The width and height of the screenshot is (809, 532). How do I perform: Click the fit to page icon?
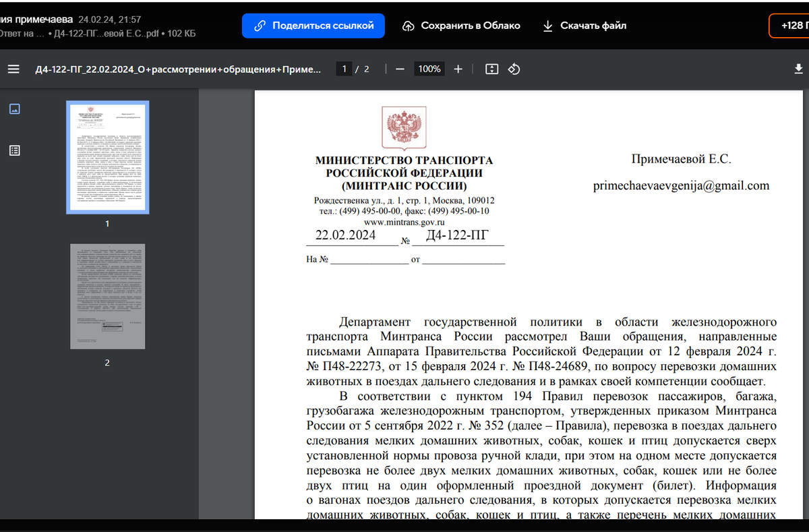491,69
